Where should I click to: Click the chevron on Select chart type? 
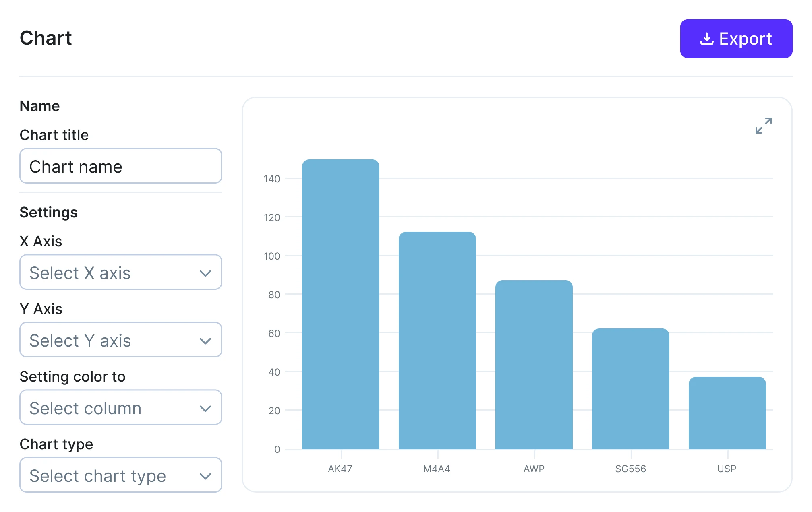coord(205,475)
